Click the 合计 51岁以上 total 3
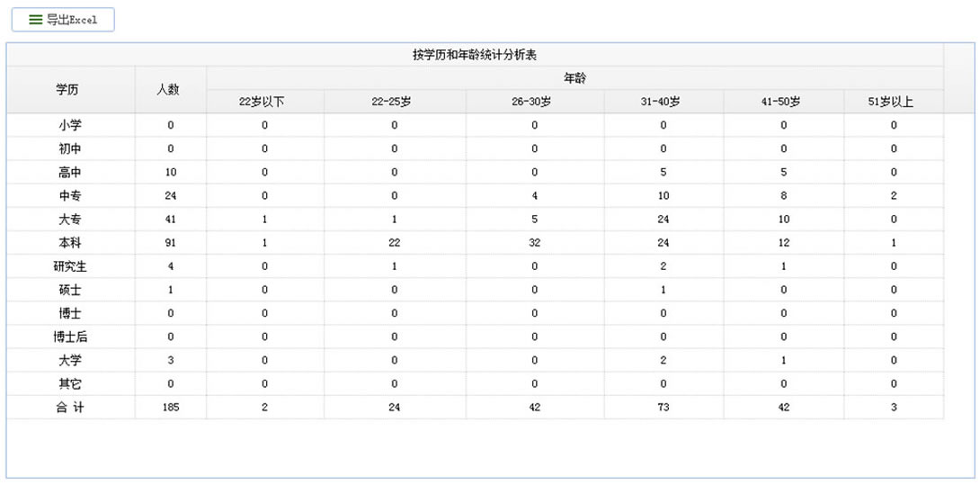 (894, 408)
